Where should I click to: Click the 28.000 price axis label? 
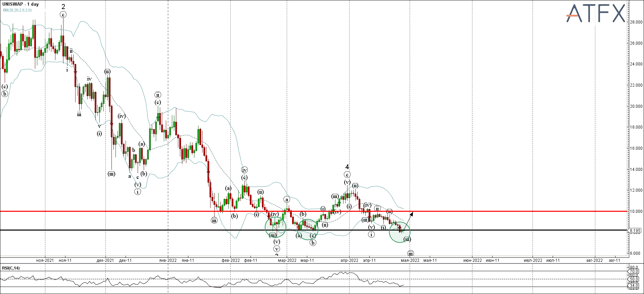click(x=636, y=22)
